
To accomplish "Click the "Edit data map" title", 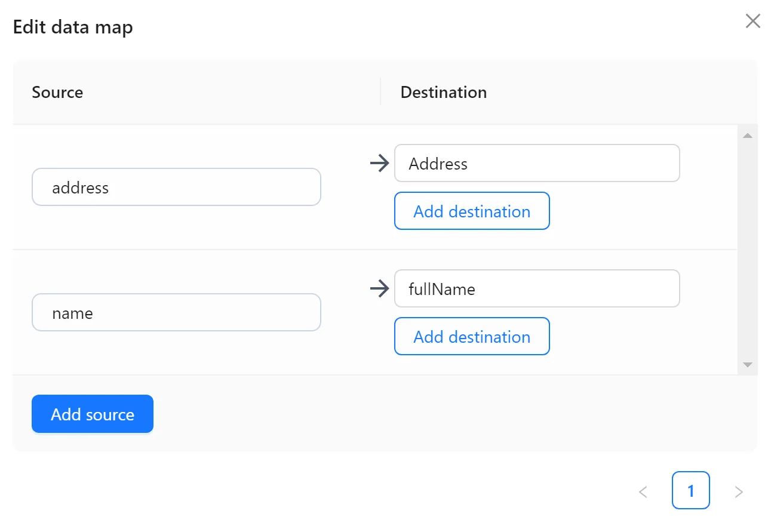I will click(73, 27).
